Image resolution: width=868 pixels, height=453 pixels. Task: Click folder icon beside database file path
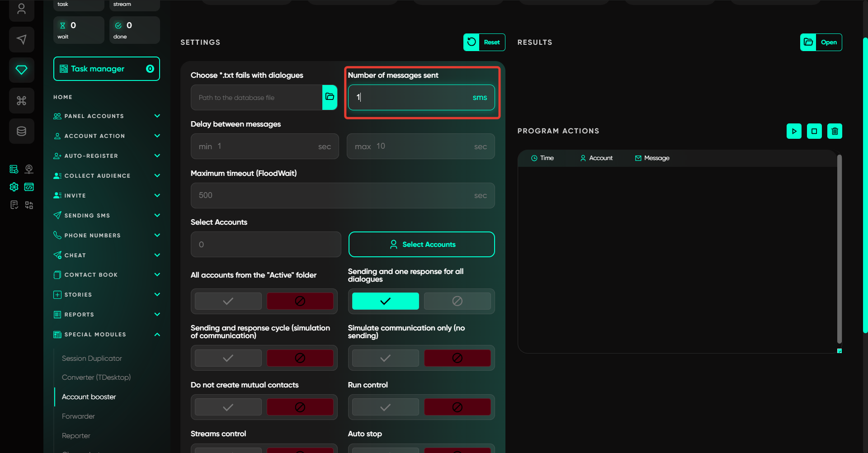tap(330, 97)
